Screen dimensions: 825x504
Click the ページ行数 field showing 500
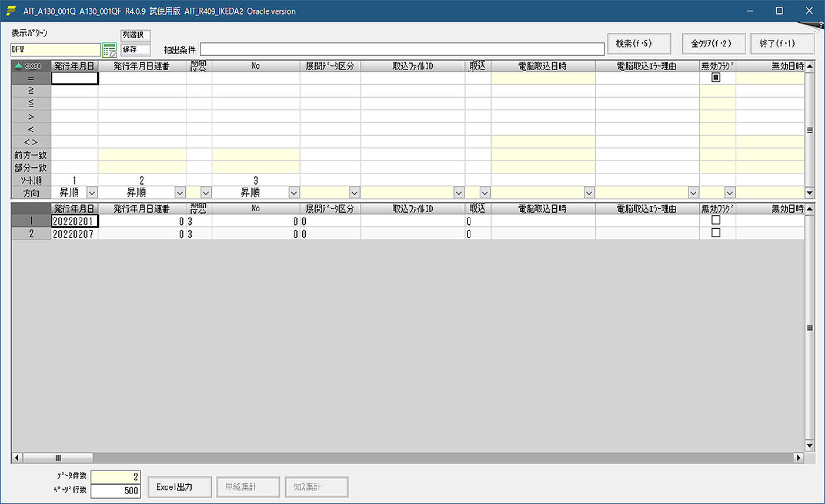(x=116, y=490)
